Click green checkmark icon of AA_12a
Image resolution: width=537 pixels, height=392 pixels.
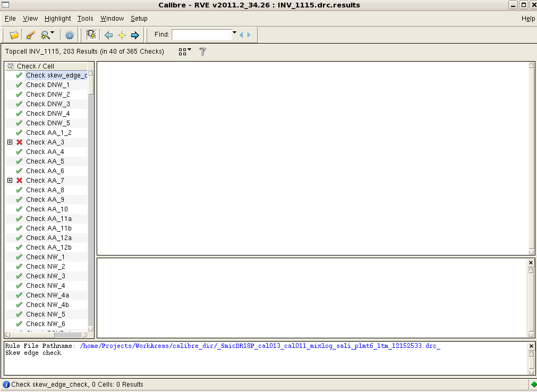19,238
